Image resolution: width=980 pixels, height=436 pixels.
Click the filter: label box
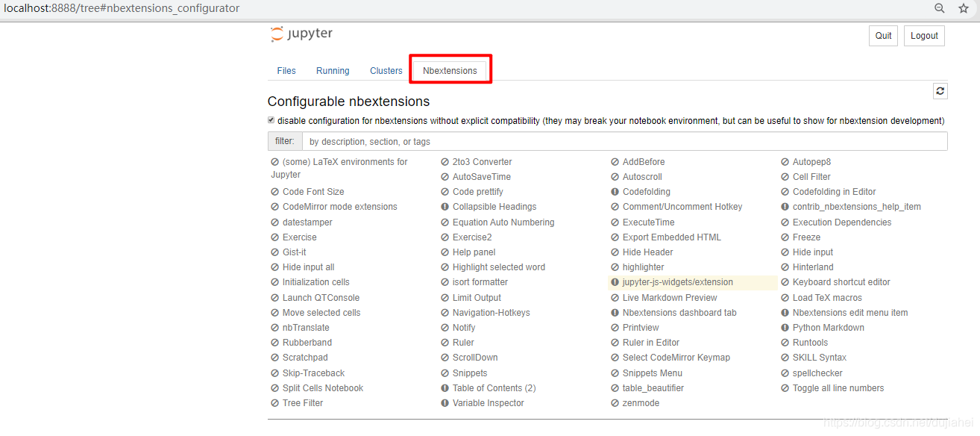tap(285, 141)
